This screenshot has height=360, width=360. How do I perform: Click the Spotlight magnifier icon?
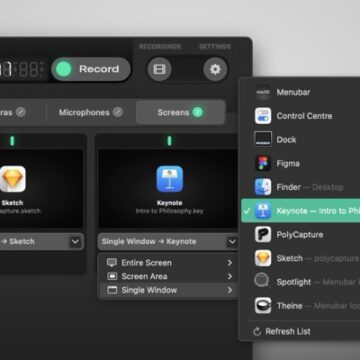pyautogui.click(x=262, y=281)
